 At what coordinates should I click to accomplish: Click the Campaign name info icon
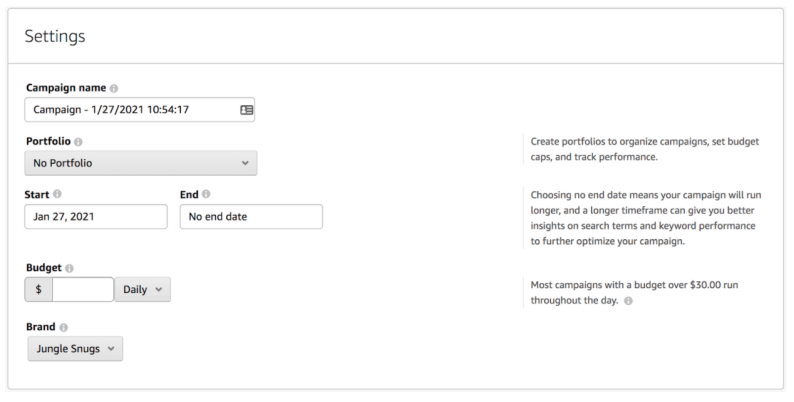(x=113, y=88)
